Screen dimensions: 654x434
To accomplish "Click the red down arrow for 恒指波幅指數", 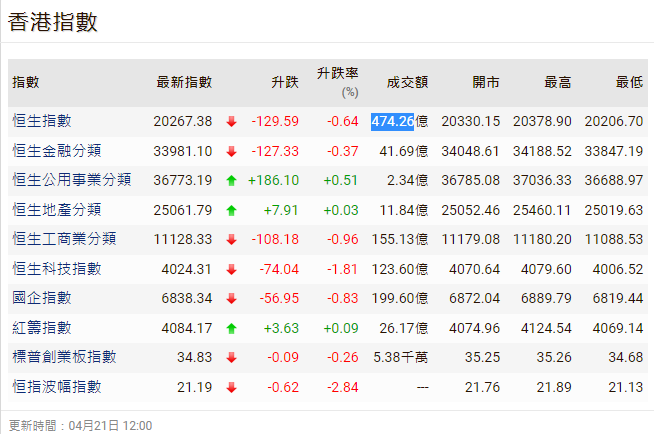I will tap(231, 387).
